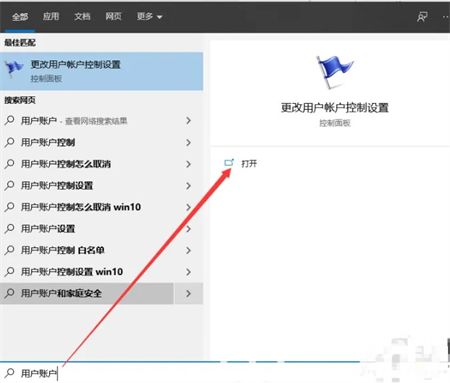The height and width of the screenshot is (383, 450).
Task: Open the 更多 dropdown menu
Action: [149, 16]
